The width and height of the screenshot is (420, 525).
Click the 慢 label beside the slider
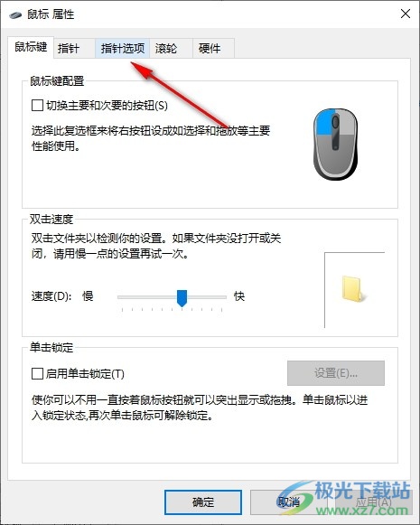(x=88, y=296)
